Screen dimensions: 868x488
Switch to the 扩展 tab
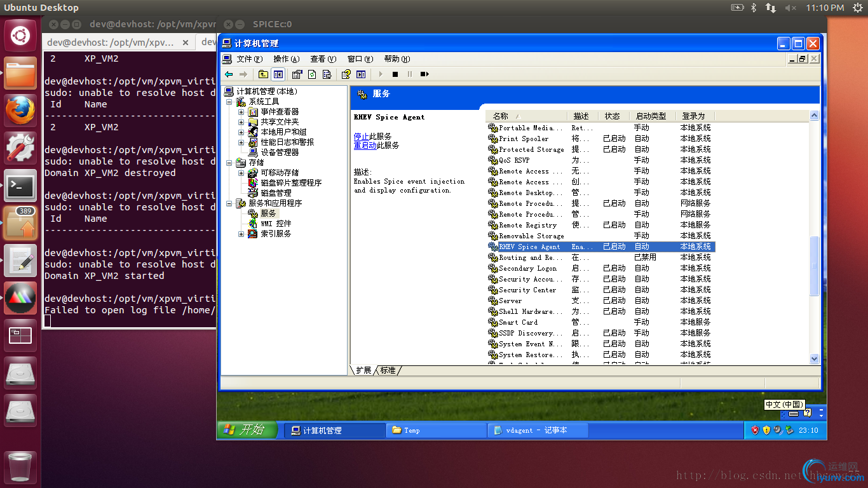tap(363, 370)
